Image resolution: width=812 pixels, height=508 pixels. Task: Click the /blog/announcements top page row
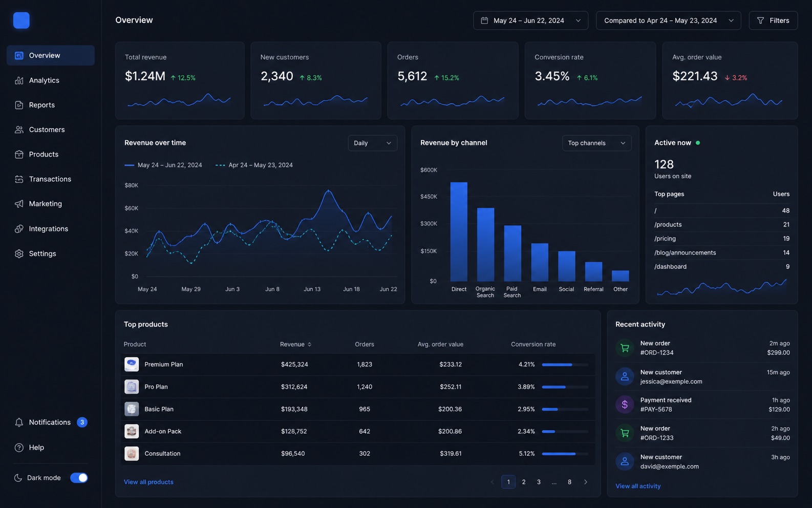pyautogui.click(x=722, y=252)
